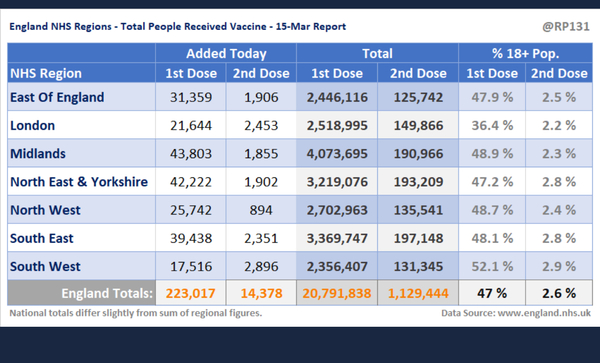Click 2.8 % in North East & Yorkshire row
The width and height of the screenshot is (600, 363).
tap(559, 182)
